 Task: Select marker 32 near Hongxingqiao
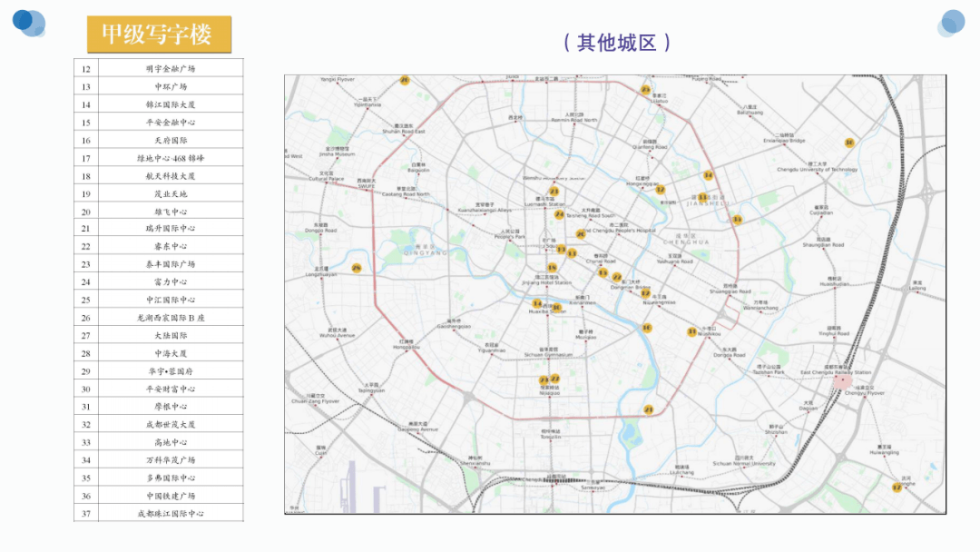(x=660, y=189)
